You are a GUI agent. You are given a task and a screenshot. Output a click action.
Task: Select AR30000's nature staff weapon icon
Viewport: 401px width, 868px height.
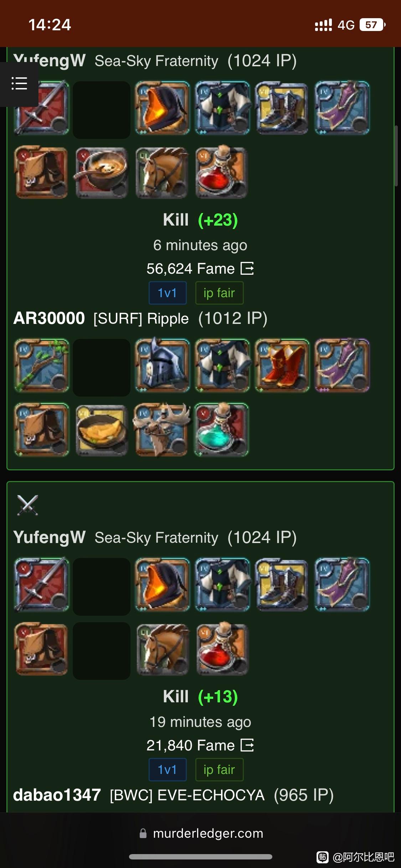point(42,366)
